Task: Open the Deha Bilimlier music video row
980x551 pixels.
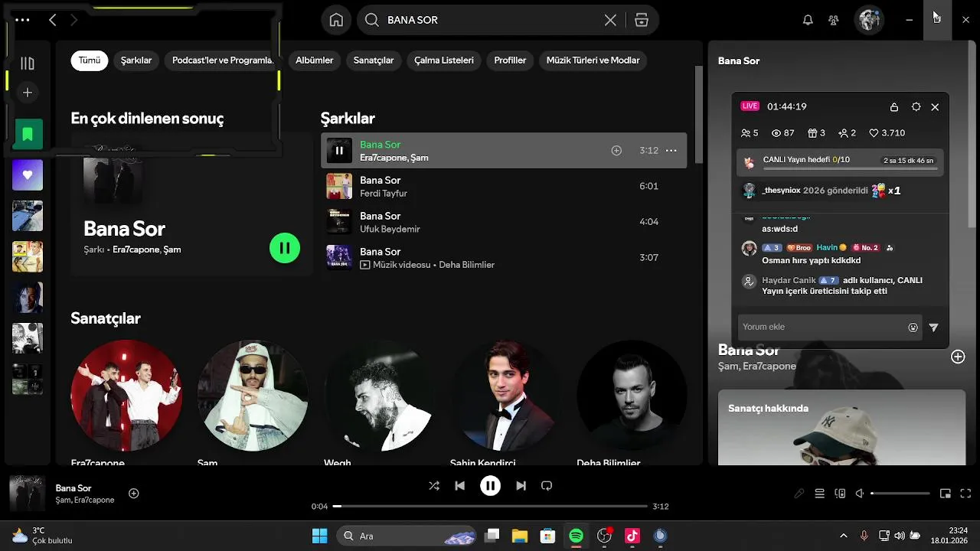Action: pos(504,258)
